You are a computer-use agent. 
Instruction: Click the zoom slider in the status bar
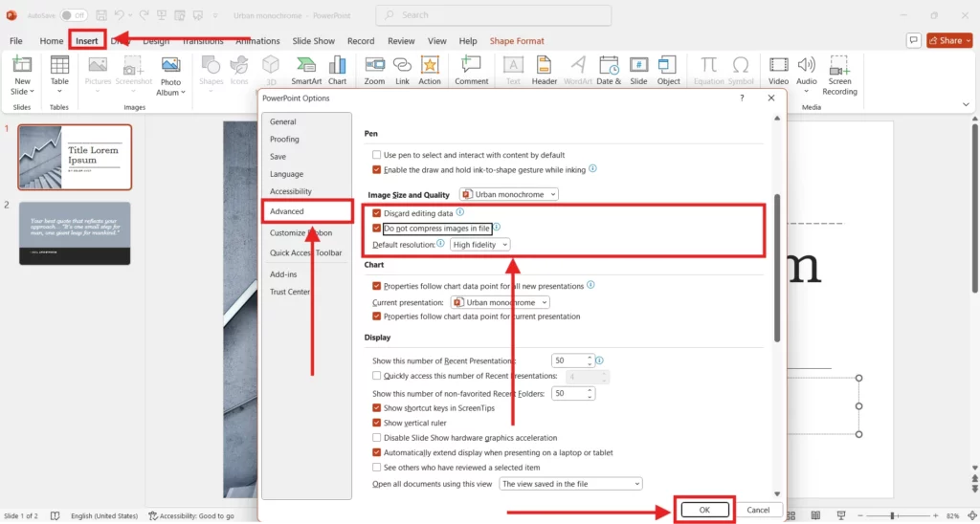click(892, 516)
